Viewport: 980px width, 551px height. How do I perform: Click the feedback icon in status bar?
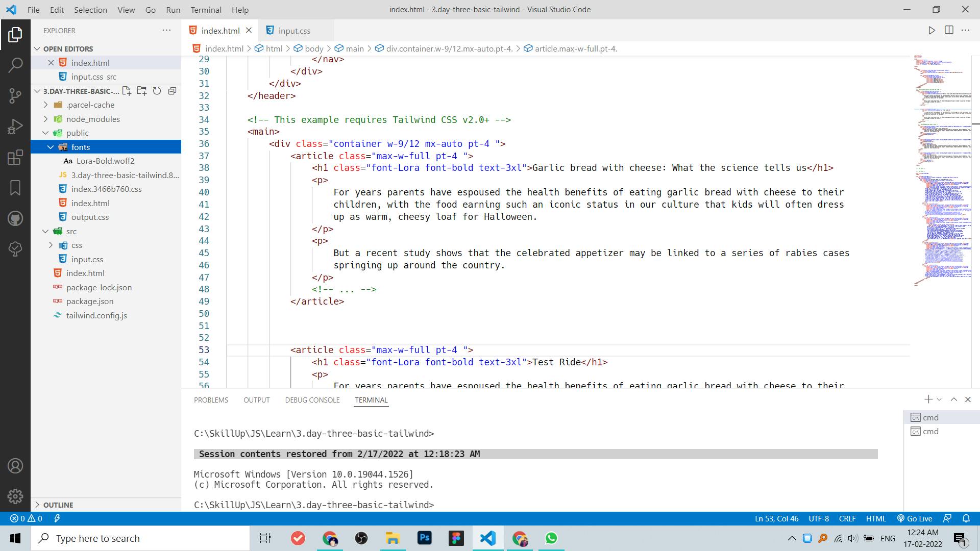click(x=947, y=518)
